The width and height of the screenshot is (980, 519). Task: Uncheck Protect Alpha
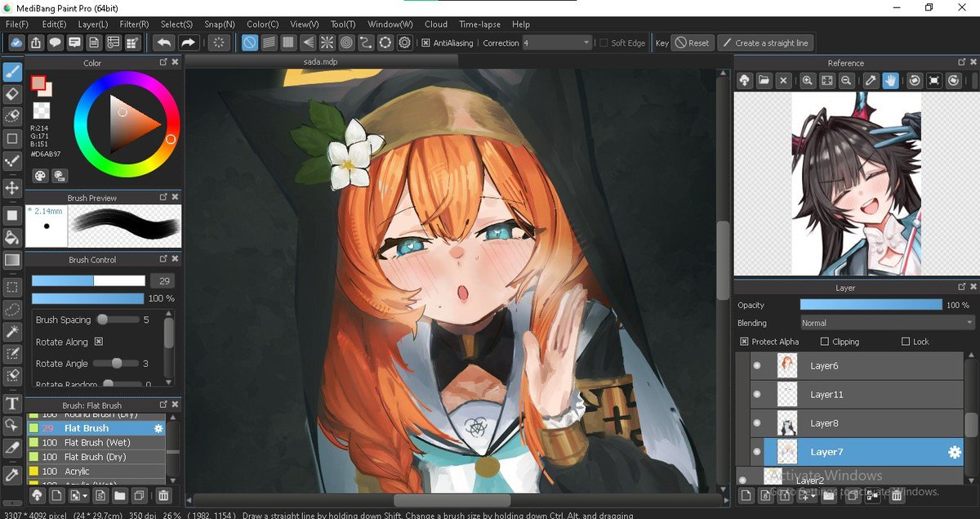point(744,342)
